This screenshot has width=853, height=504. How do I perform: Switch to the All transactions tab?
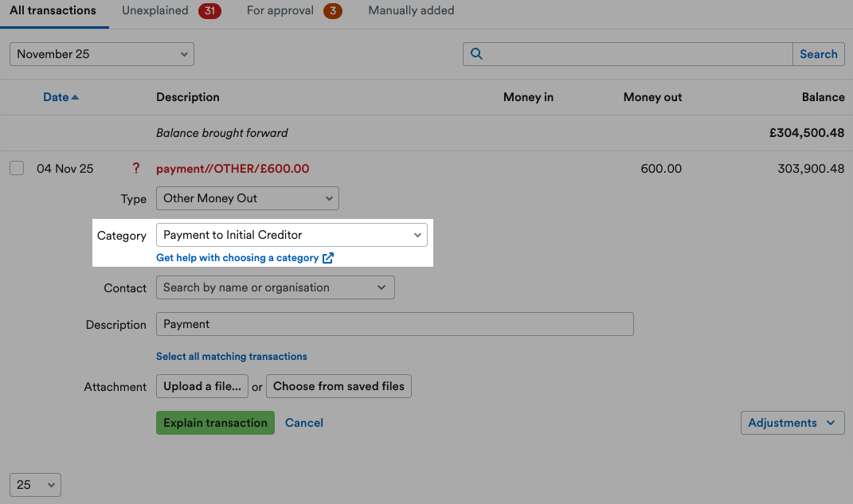[x=53, y=11]
